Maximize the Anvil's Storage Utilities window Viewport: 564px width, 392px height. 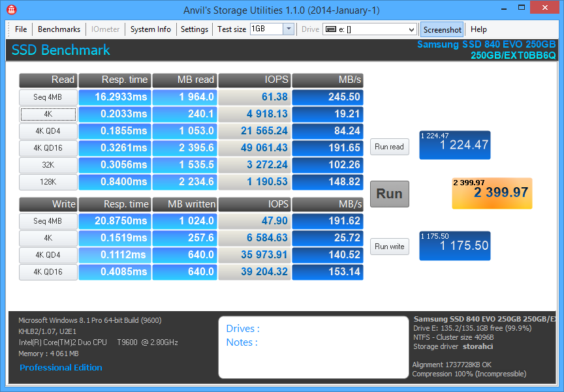tap(521, 8)
